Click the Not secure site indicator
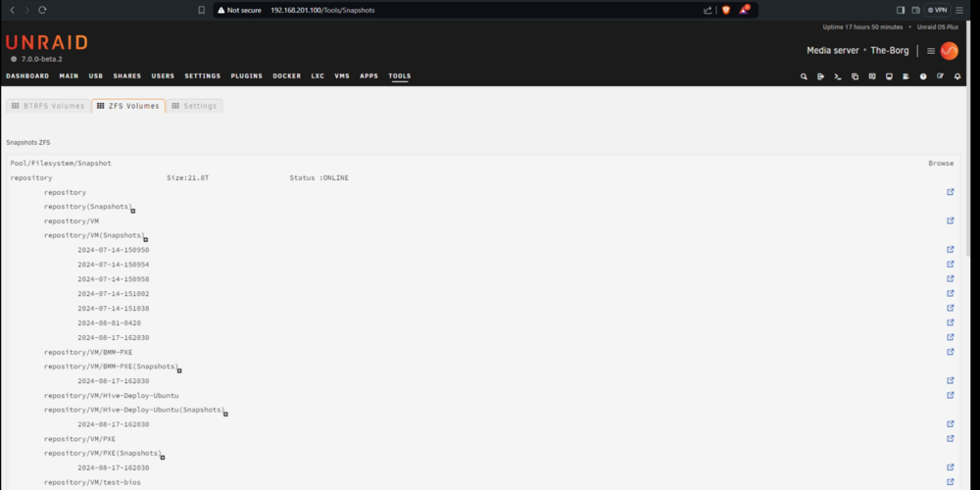Image resolution: width=980 pixels, height=490 pixels. pos(239,10)
